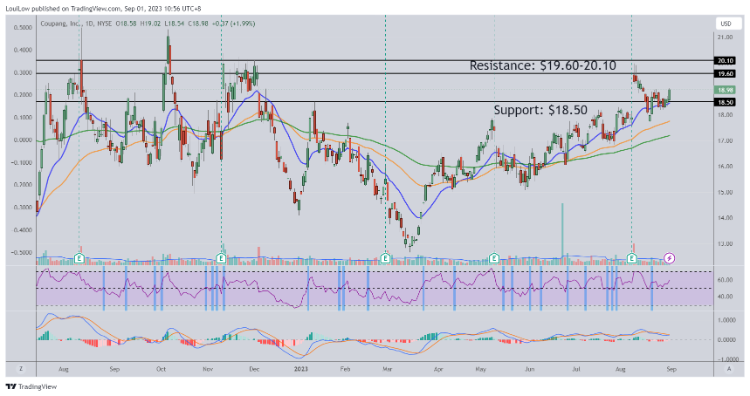The height and width of the screenshot is (396, 750).
Task: Click the "Feb" label on the time axis
Action: point(345,369)
